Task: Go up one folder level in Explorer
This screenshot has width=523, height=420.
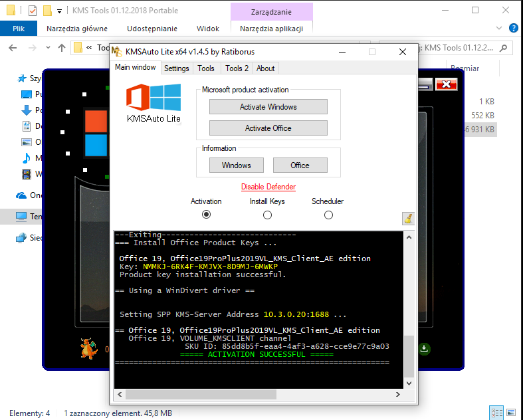Action: 62,48
